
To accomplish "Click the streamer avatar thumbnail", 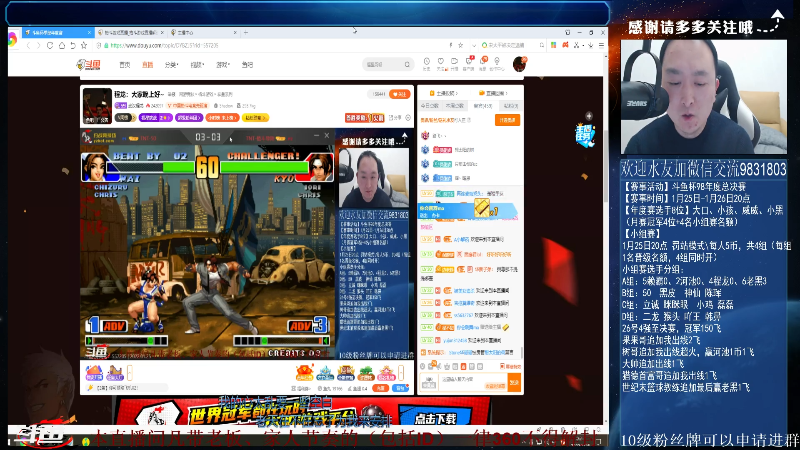I will [x=97, y=106].
